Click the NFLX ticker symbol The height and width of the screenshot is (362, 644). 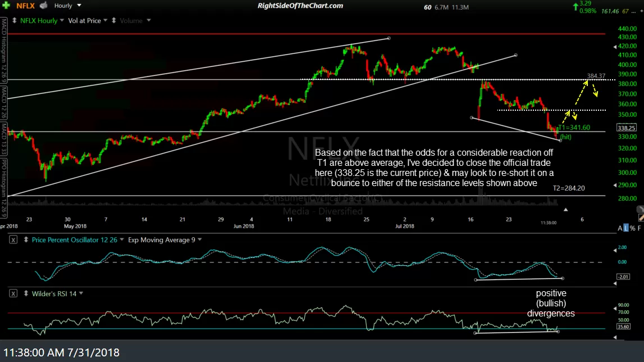25,6
